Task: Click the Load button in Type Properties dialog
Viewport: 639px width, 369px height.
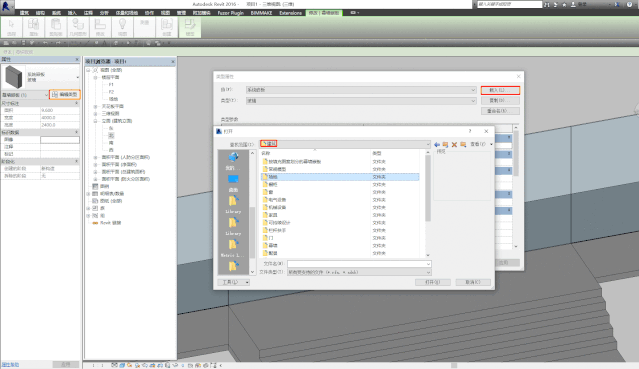Action: [x=500, y=90]
